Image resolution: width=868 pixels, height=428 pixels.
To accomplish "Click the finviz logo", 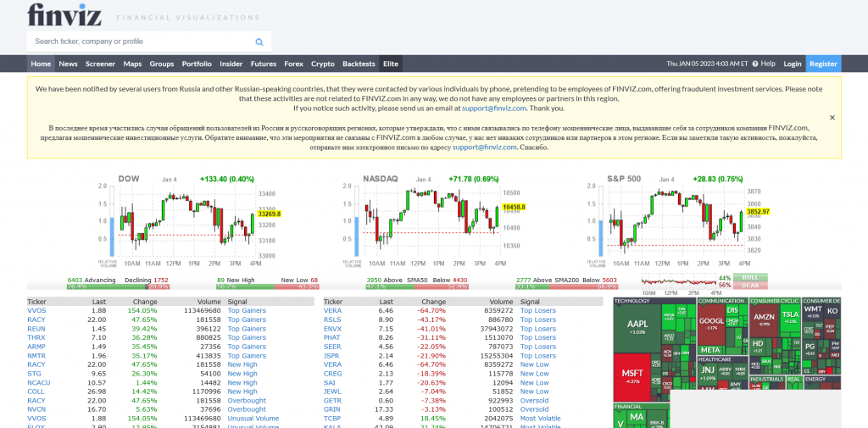I will click(x=63, y=14).
